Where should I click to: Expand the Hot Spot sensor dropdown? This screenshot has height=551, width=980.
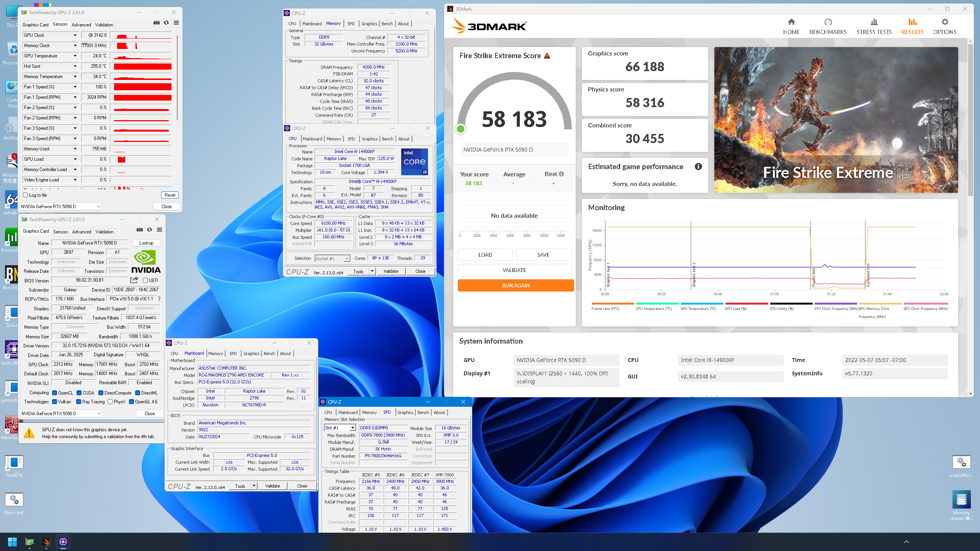pos(75,66)
